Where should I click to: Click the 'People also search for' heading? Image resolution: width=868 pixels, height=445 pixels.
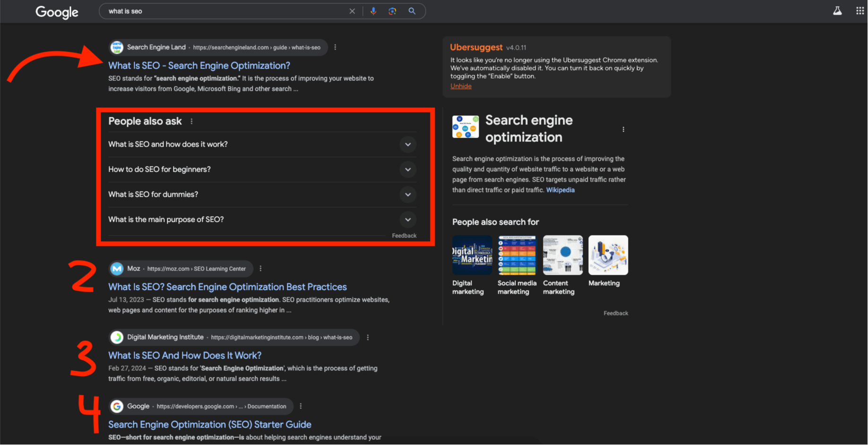(495, 222)
